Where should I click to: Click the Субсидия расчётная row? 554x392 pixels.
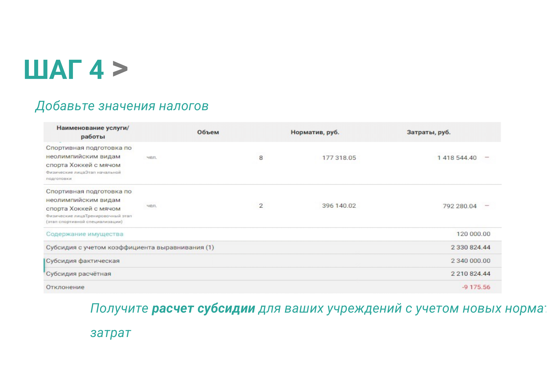[x=78, y=274]
